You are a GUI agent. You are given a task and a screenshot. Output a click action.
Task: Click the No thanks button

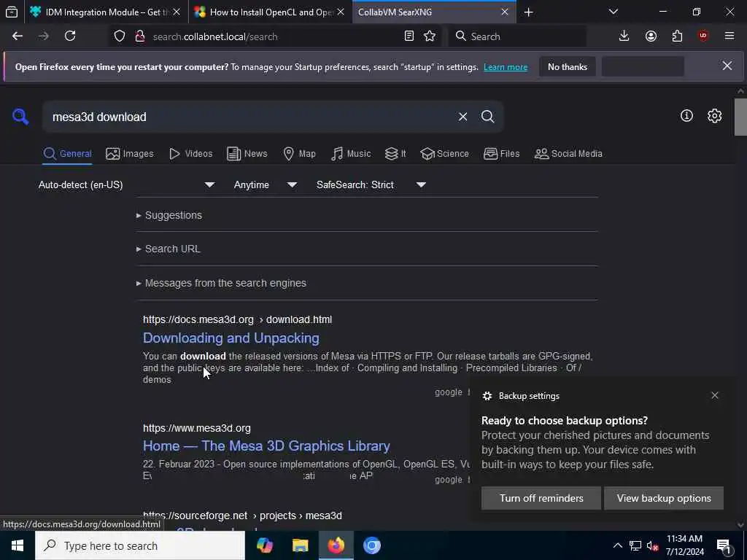pos(568,66)
